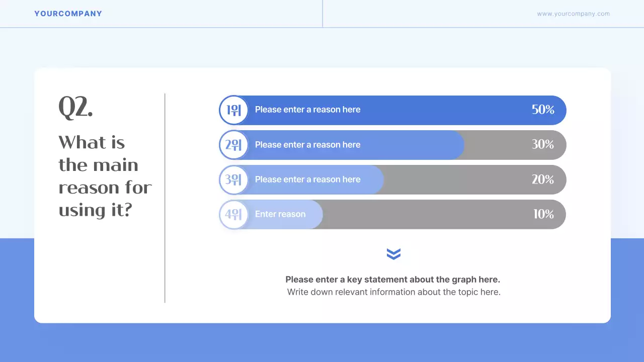The height and width of the screenshot is (362, 644).
Task: Click the bold key statement text
Action: click(x=392, y=280)
